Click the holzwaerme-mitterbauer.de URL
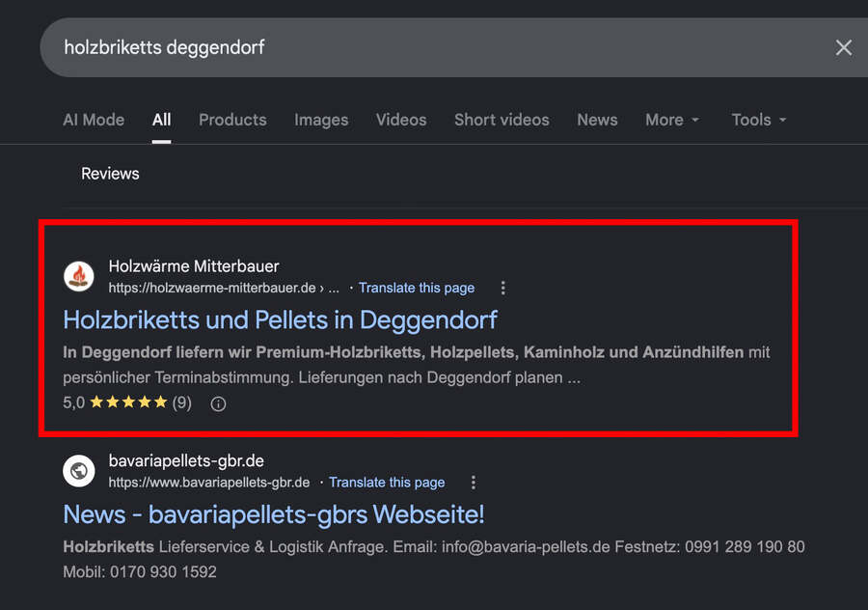868x610 pixels. point(224,288)
